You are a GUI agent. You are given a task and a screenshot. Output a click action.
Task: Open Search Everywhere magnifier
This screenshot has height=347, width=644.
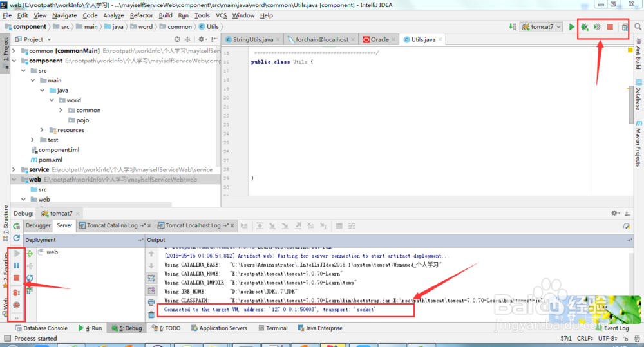(x=638, y=26)
